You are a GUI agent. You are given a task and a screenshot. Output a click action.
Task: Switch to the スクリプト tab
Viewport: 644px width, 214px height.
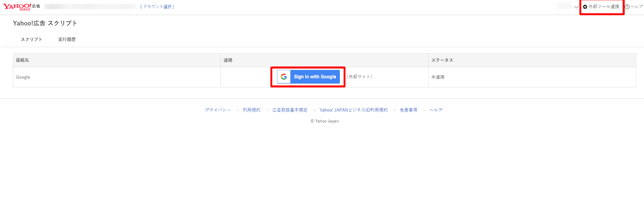pos(31,39)
